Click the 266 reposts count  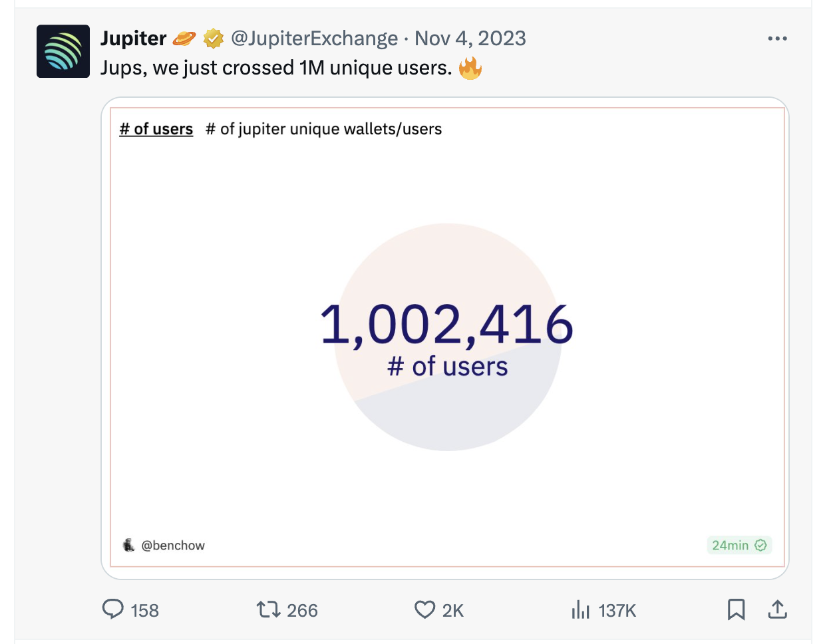point(302,610)
